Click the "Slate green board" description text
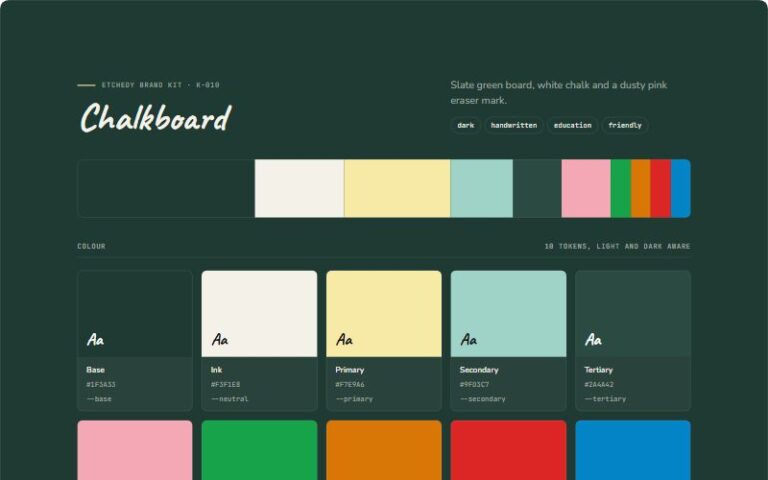 coord(558,93)
